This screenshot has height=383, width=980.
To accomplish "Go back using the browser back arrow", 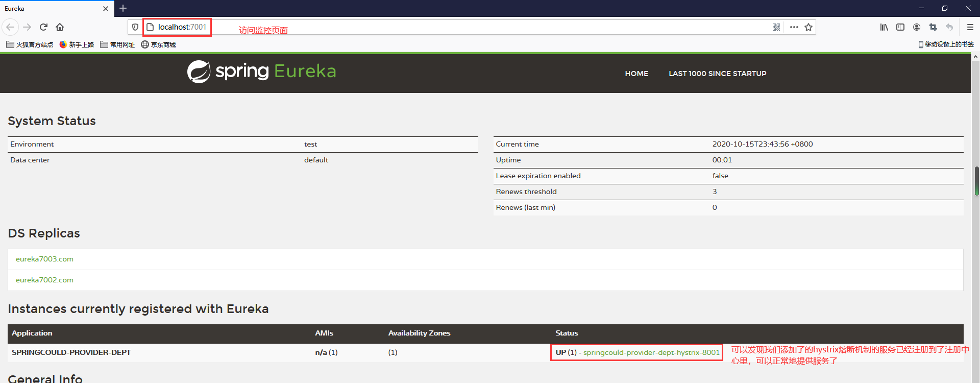I will 10,27.
